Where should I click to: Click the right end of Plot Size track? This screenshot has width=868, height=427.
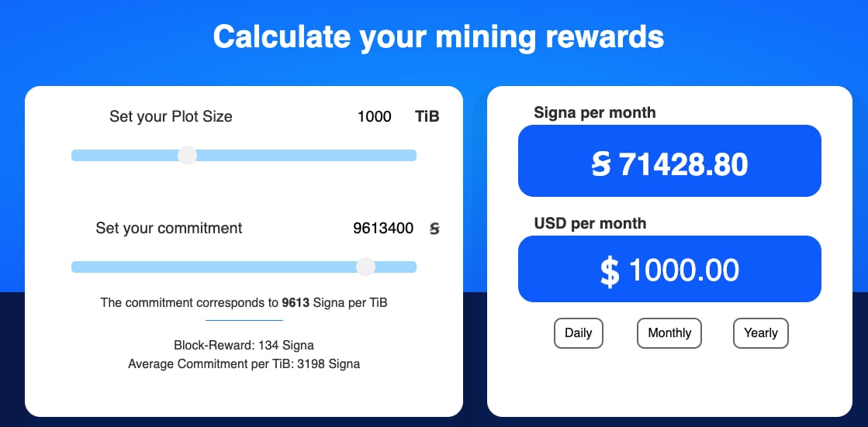(411, 155)
